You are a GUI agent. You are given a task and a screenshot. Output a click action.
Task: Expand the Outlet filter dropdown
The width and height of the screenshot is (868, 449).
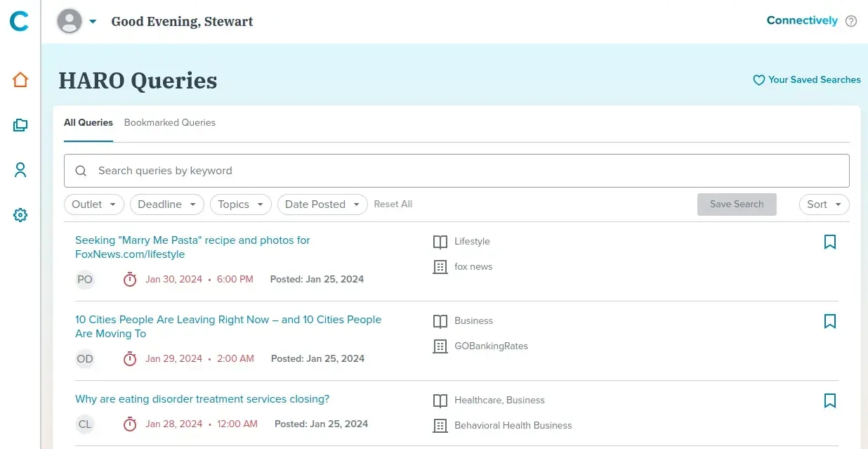(x=94, y=204)
